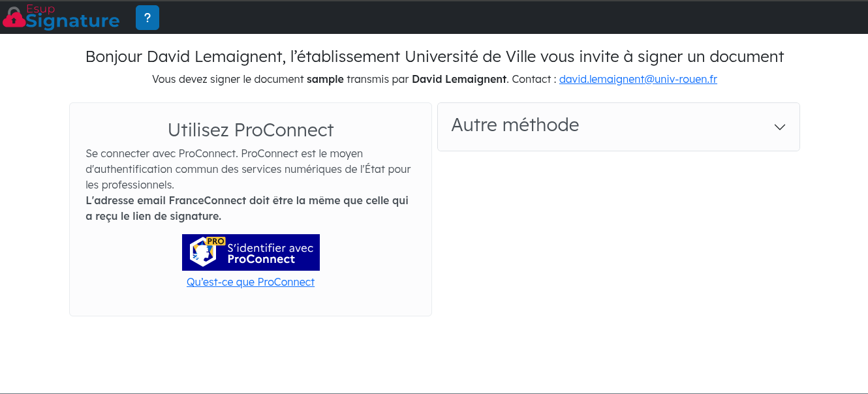Click the bold document name sample

325,80
